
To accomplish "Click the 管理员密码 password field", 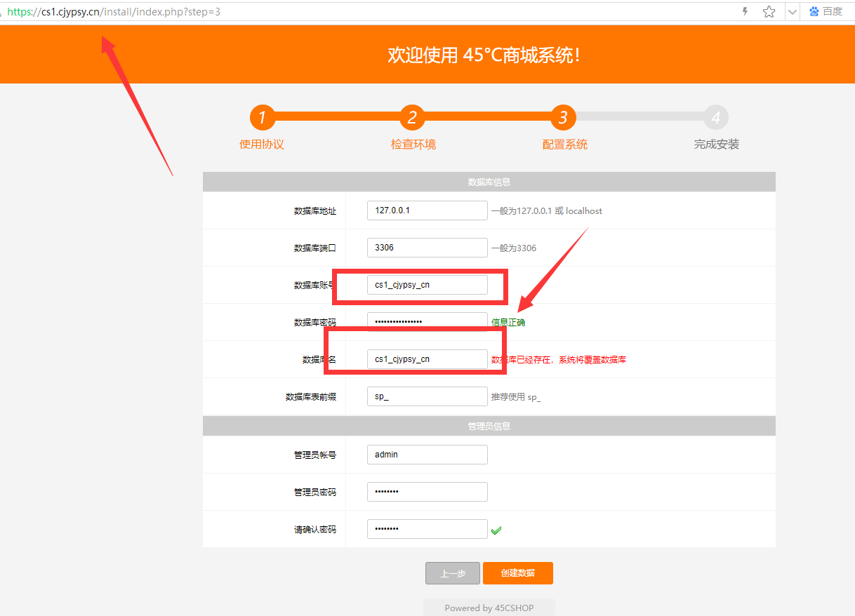I will (x=427, y=492).
